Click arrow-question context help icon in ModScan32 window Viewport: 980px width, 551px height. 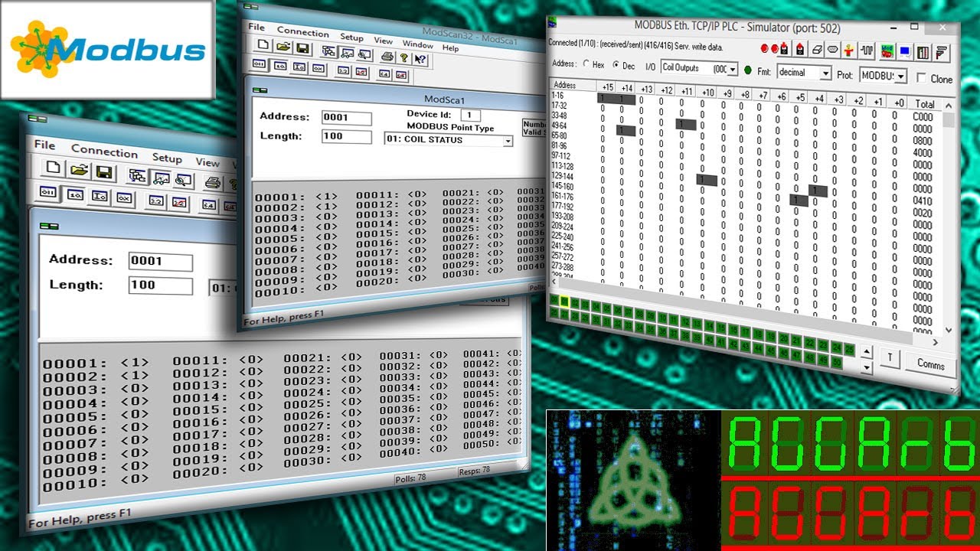coord(420,59)
